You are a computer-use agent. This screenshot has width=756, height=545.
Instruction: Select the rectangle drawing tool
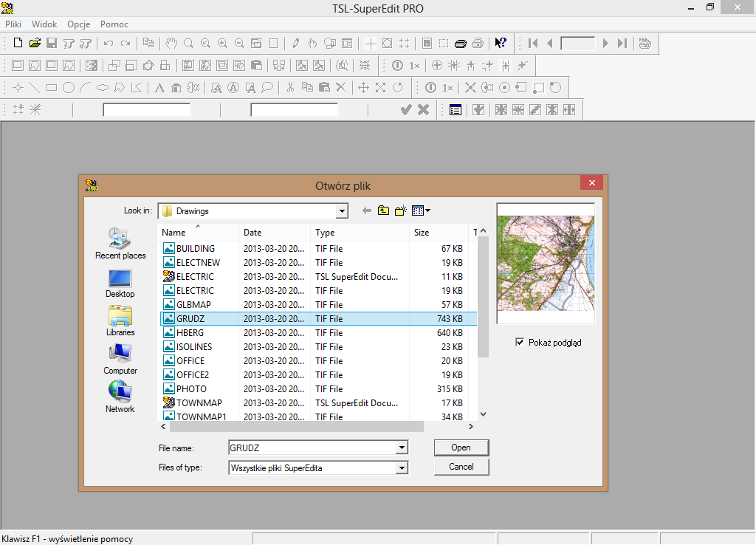(x=52, y=87)
